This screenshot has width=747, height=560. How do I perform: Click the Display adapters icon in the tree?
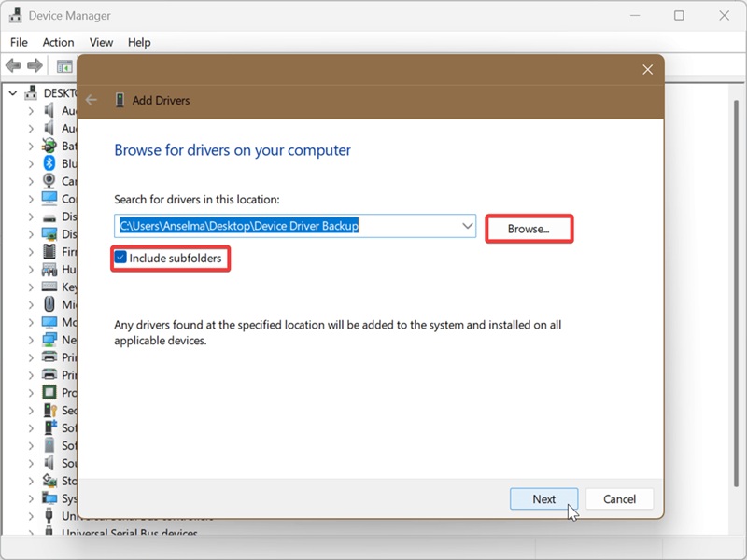pyautogui.click(x=49, y=234)
